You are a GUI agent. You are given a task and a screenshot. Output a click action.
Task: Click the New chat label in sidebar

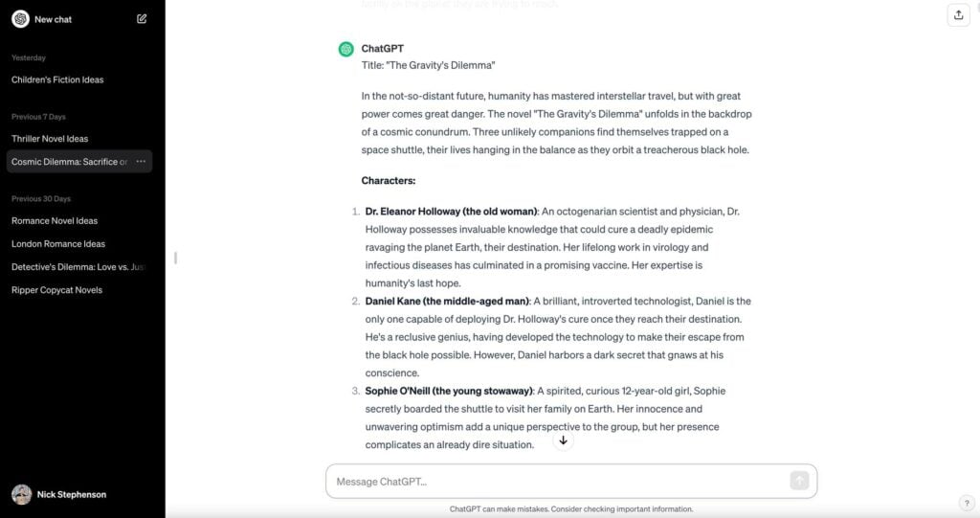(54, 19)
